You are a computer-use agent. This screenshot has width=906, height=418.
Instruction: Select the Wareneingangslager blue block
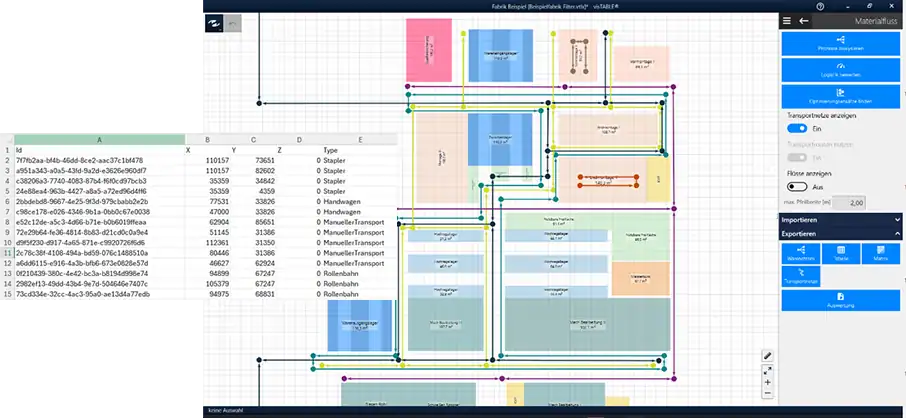(x=500, y=55)
